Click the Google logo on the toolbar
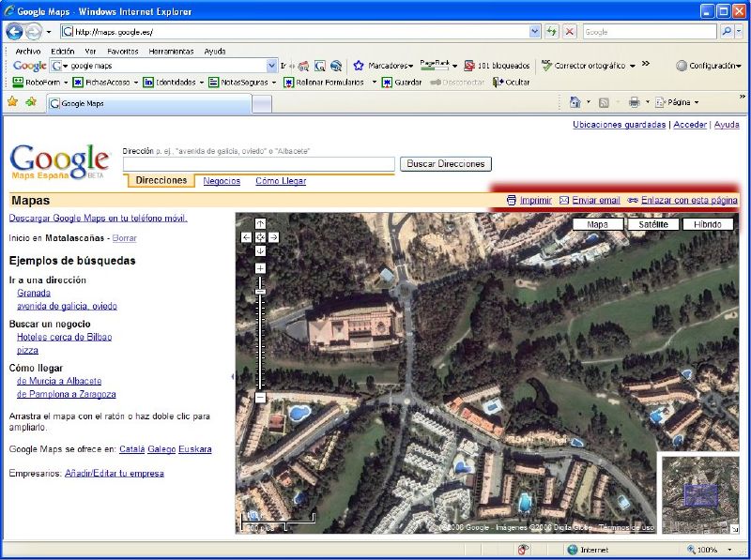Viewport: 751px width, 560px height. pos(30,66)
